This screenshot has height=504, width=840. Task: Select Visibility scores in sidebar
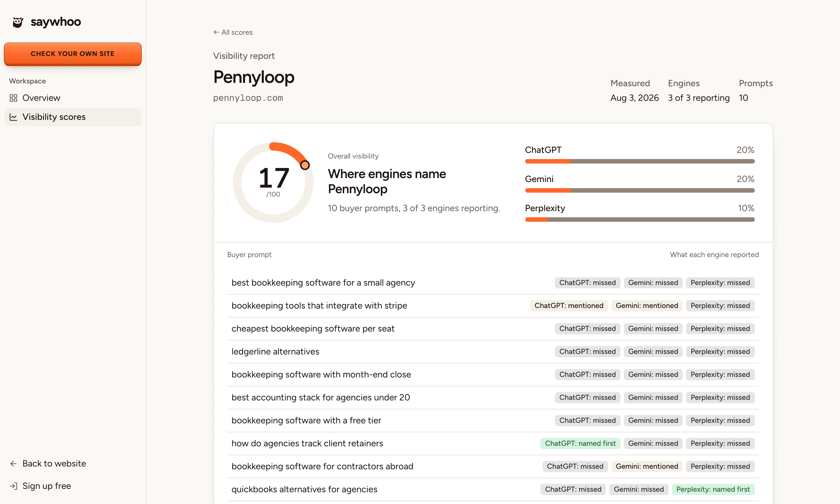tap(73, 117)
